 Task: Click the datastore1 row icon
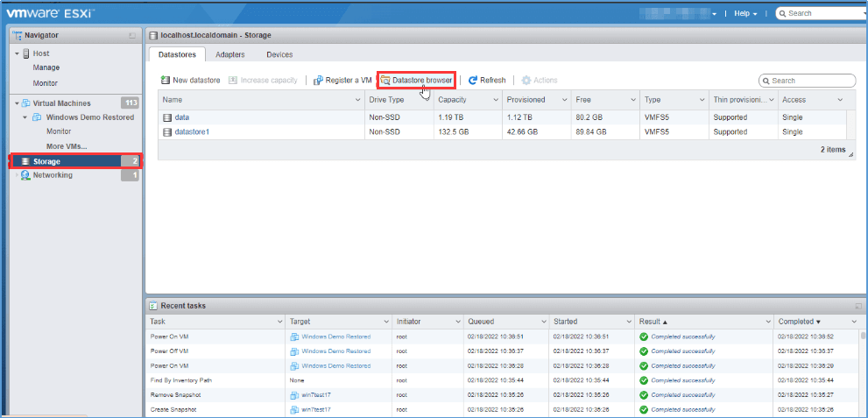click(168, 132)
